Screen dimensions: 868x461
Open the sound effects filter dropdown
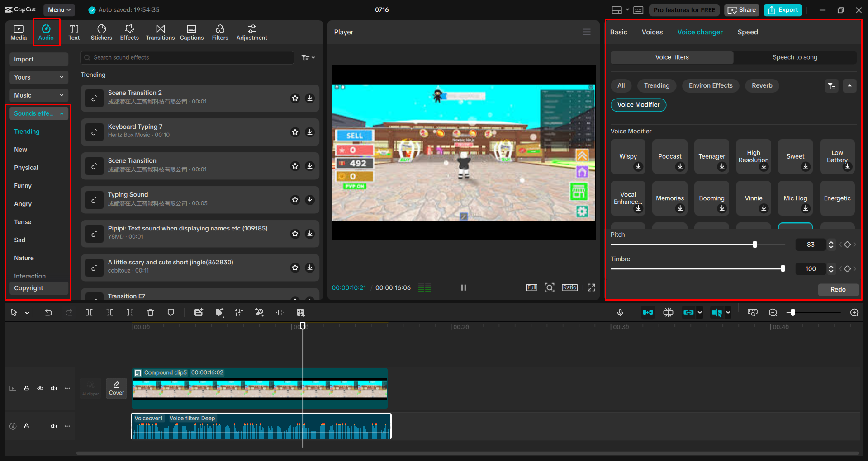pyautogui.click(x=308, y=57)
